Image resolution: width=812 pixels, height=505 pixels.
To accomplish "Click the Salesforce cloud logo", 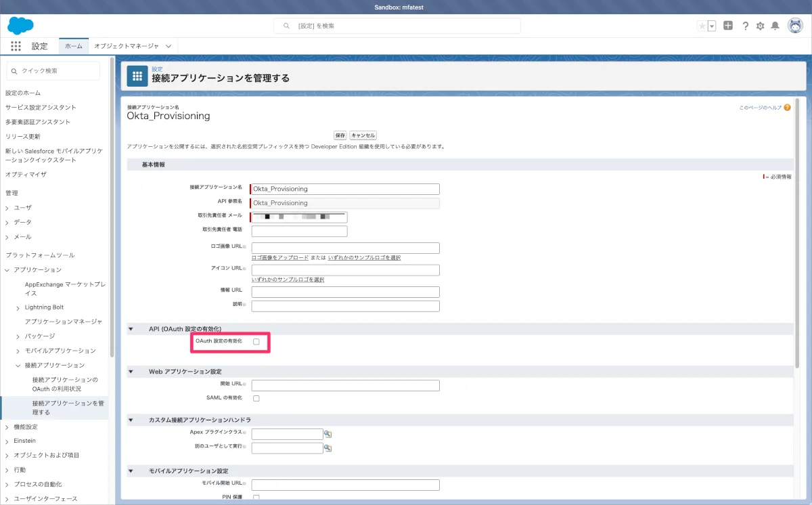I will [x=20, y=26].
